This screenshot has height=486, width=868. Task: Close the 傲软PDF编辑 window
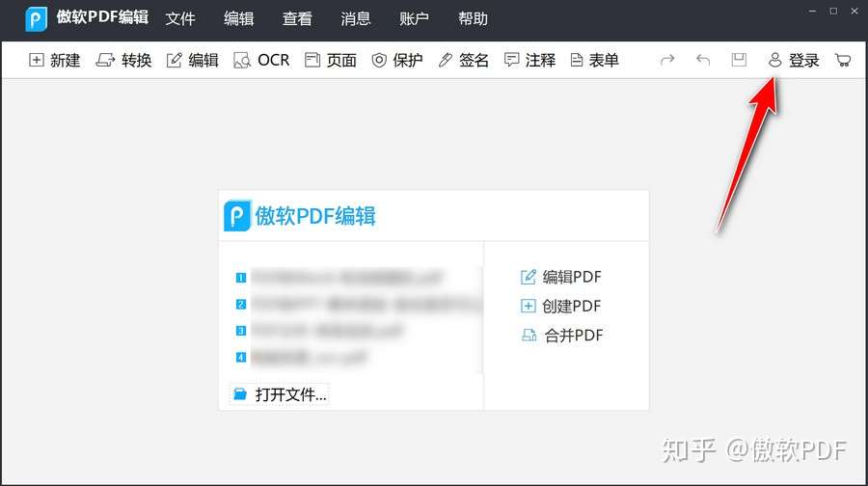click(x=854, y=11)
